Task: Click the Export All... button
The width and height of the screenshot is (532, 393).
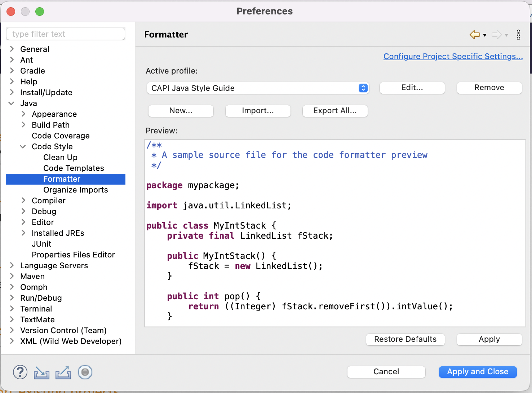Action: coord(335,111)
